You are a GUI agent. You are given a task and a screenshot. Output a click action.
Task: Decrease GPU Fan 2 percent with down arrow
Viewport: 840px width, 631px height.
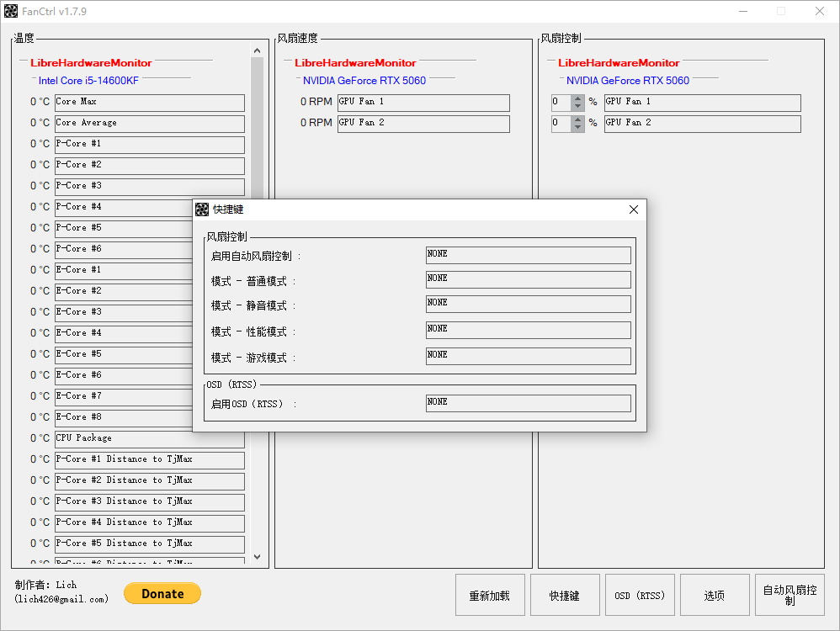(x=578, y=128)
